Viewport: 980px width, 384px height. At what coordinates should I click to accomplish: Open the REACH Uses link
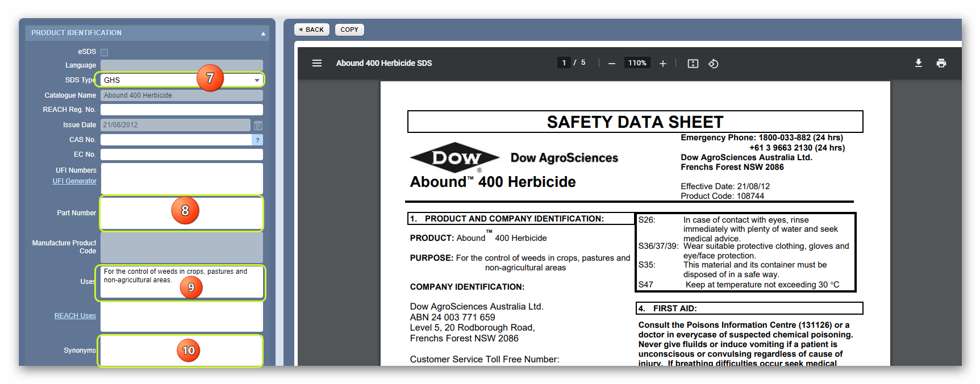pyautogui.click(x=75, y=316)
